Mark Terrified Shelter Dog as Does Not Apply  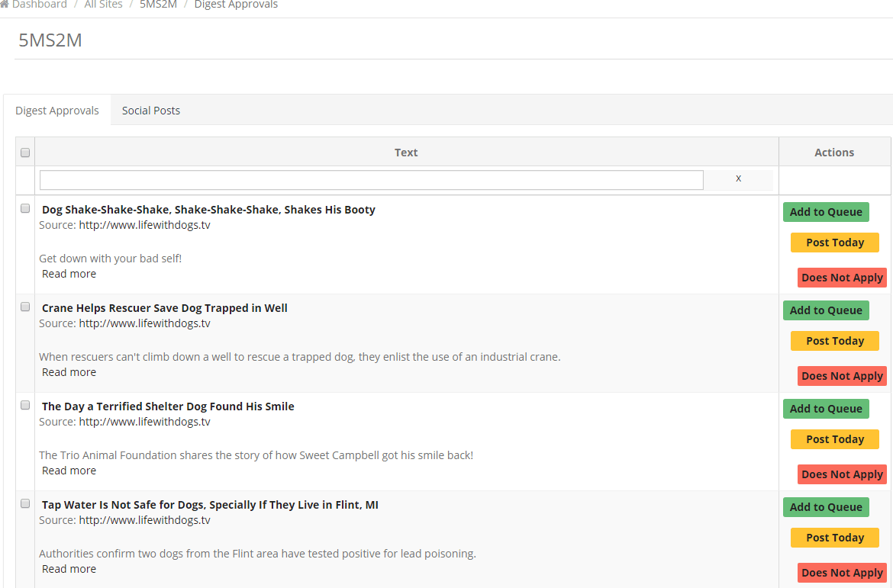click(842, 474)
